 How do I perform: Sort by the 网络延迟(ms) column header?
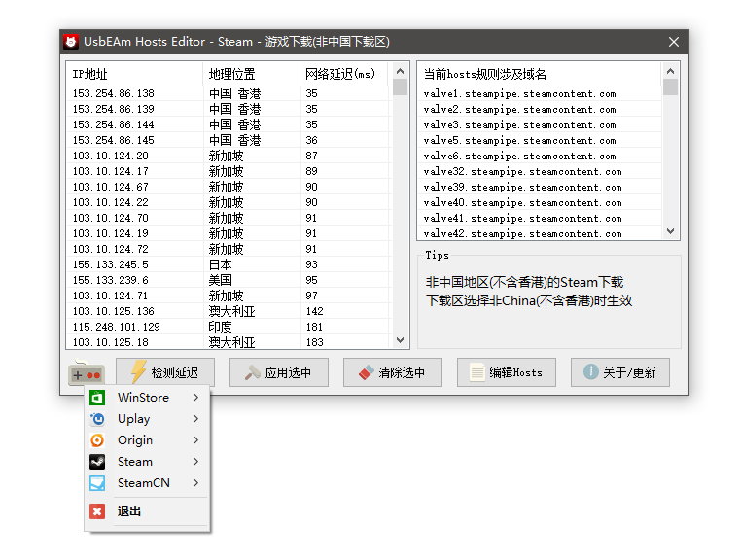(x=343, y=74)
